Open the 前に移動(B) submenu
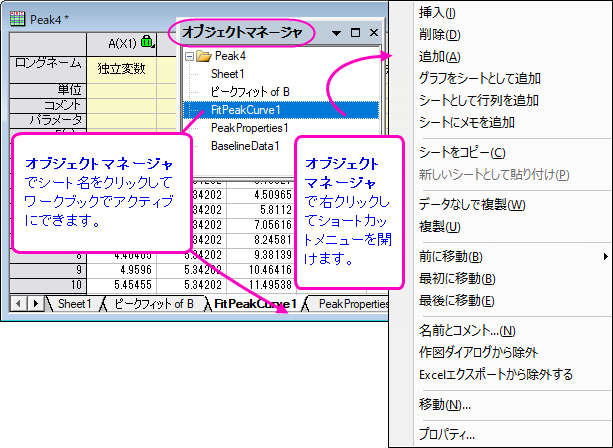613x448 pixels. [450, 257]
